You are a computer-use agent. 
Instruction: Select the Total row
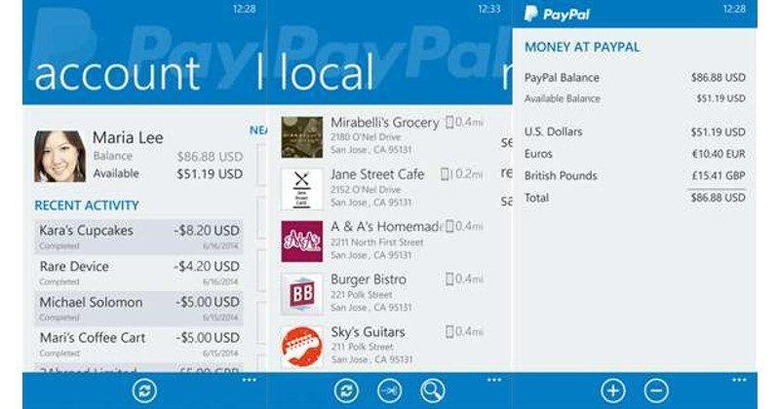coord(635,198)
